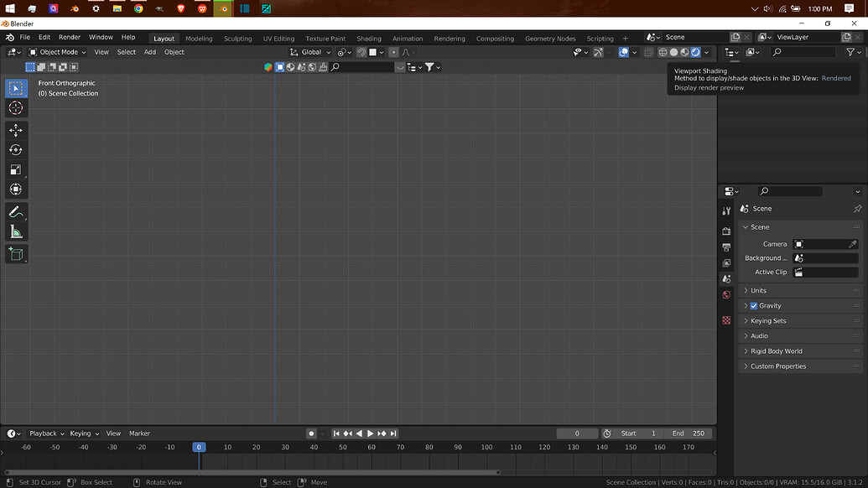Open the Keying dropdown in timeline
The width and height of the screenshot is (868, 488).
click(x=84, y=433)
